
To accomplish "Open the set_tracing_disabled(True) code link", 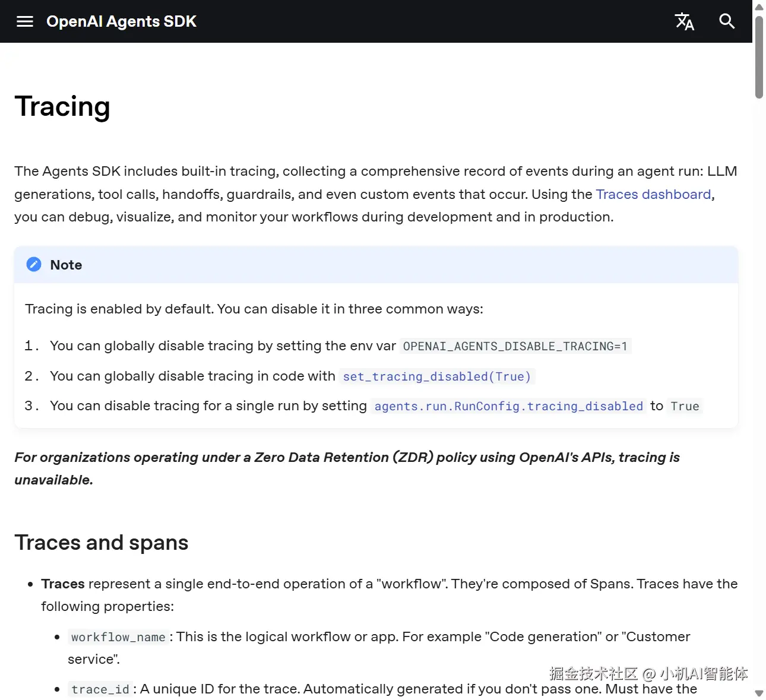I will coord(437,376).
